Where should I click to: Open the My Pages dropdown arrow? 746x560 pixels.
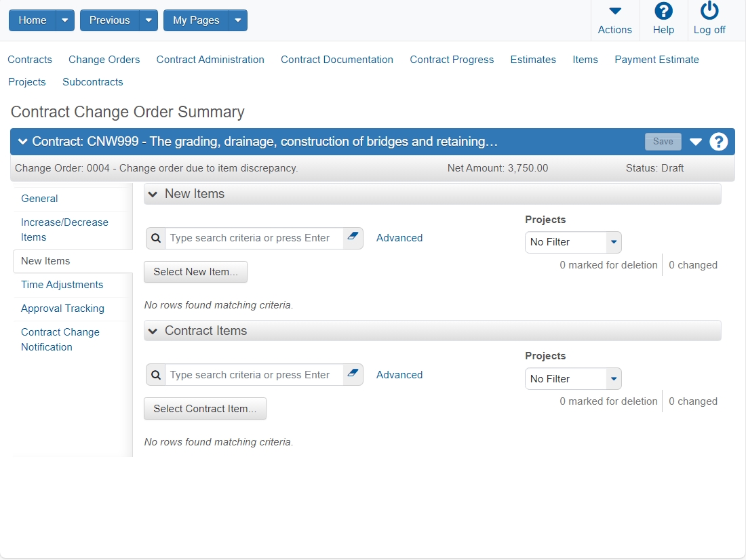pos(238,20)
